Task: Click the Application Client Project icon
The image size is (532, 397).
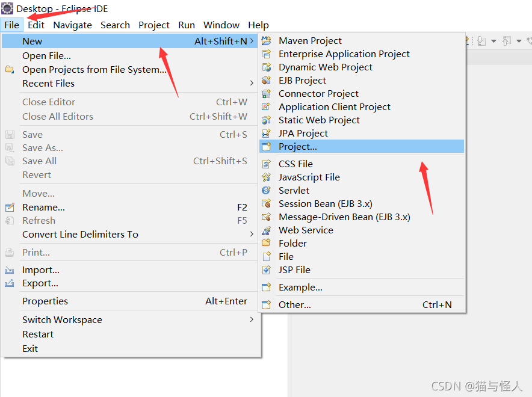Action: (x=267, y=107)
